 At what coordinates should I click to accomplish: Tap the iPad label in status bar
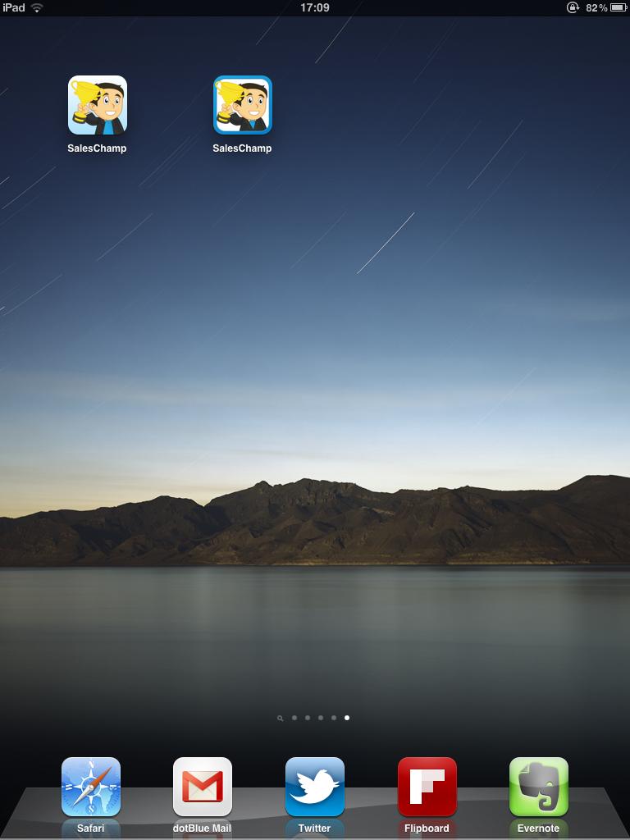(x=14, y=7)
